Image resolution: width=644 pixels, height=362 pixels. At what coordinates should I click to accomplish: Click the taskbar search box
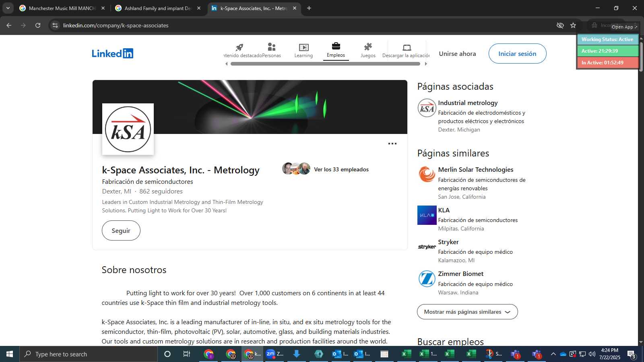89,354
